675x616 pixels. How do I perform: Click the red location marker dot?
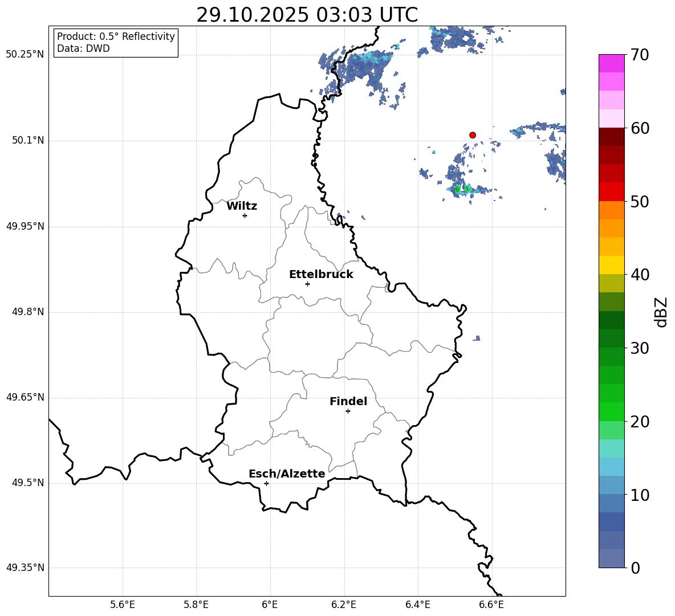(x=473, y=135)
